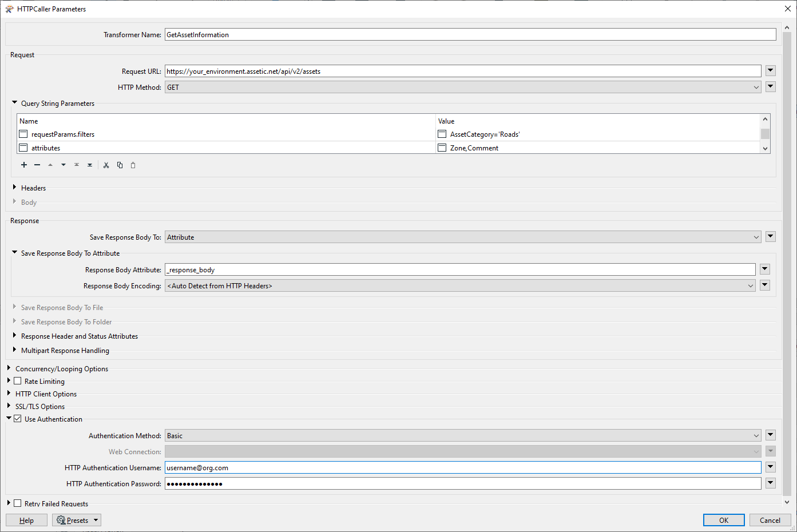This screenshot has width=797, height=532.
Task: Enable the Rate Limiting option
Action: pyautogui.click(x=18, y=381)
